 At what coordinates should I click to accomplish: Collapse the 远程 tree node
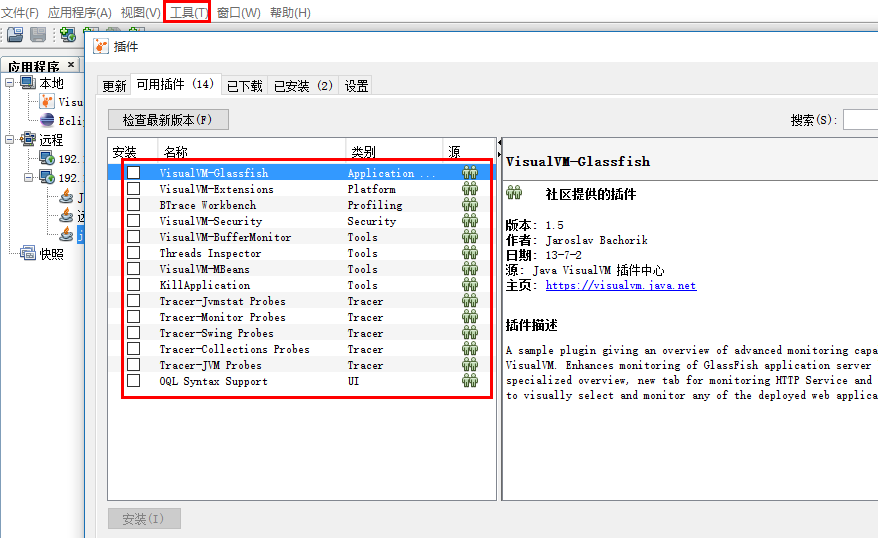coord(10,139)
